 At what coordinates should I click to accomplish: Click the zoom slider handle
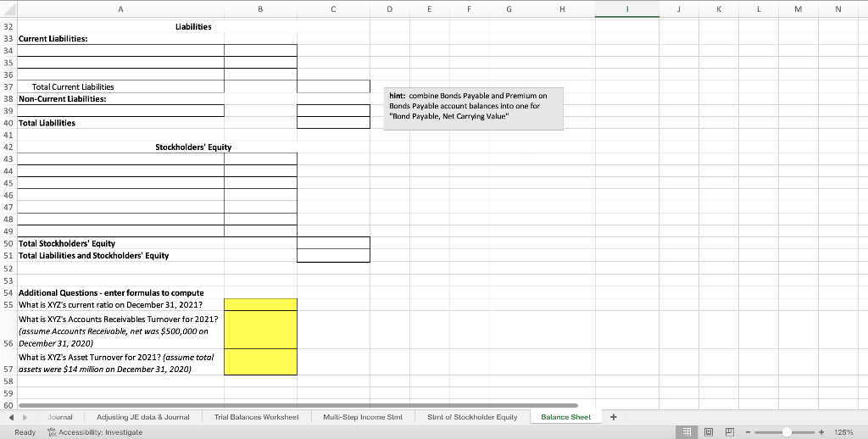(x=787, y=432)
